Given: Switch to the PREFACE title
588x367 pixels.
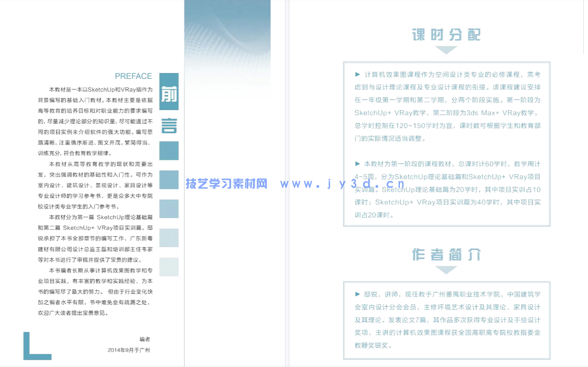Looking at the screenshot, I should (x=133, y=76).
